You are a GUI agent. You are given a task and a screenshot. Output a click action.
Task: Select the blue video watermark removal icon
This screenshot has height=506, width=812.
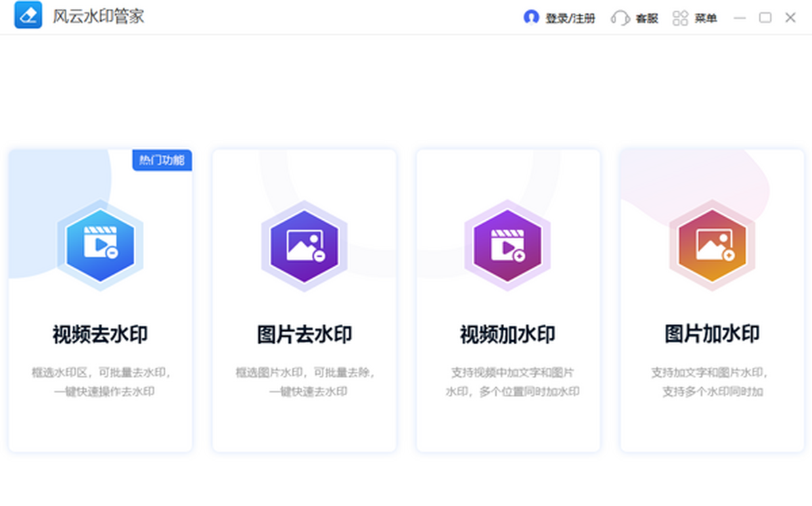[x=100, y=245]
